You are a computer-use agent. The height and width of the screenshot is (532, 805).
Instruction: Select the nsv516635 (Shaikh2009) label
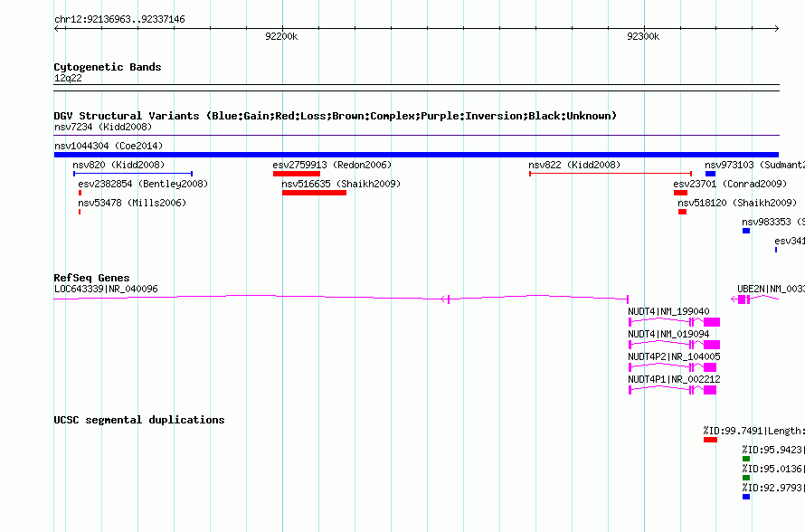click(341, 184)
